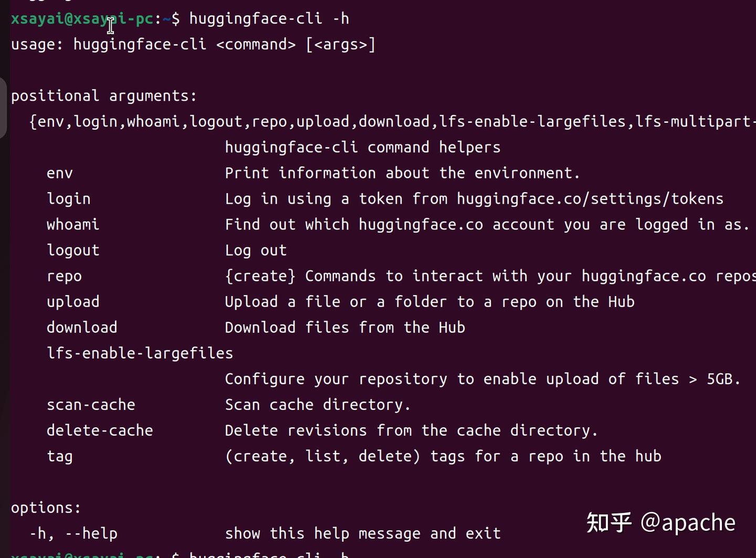This screenshot has height=558, width=756.
Task: Click the "delete-cache" command name
Action: coord(100,430)
